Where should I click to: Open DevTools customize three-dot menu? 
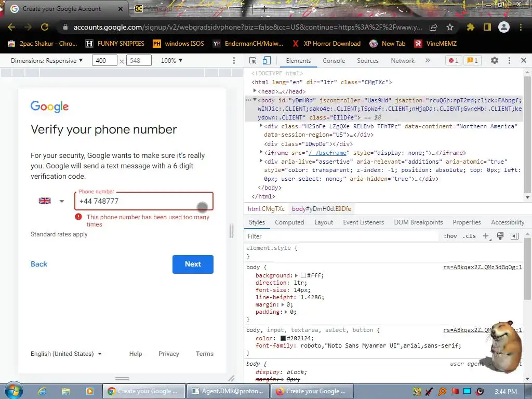509,60
